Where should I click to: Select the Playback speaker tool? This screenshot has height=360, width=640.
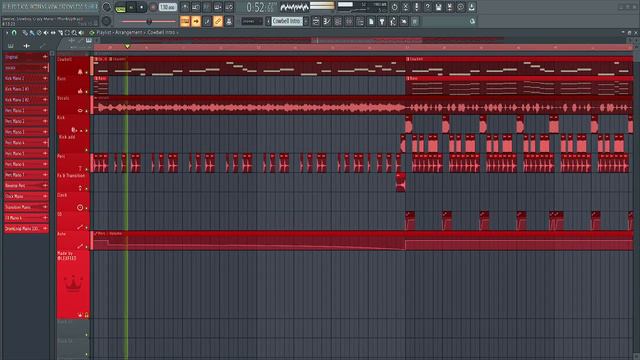click(x=81, y=33)
